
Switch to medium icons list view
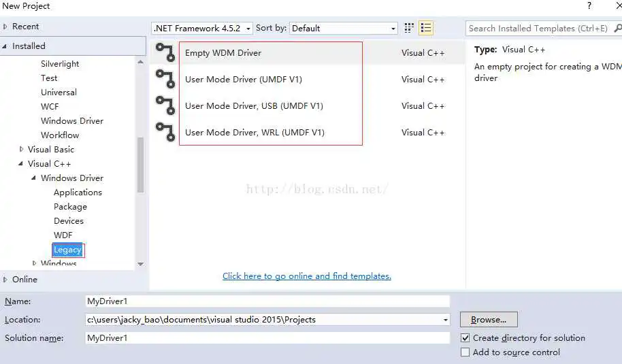(426, 28)
